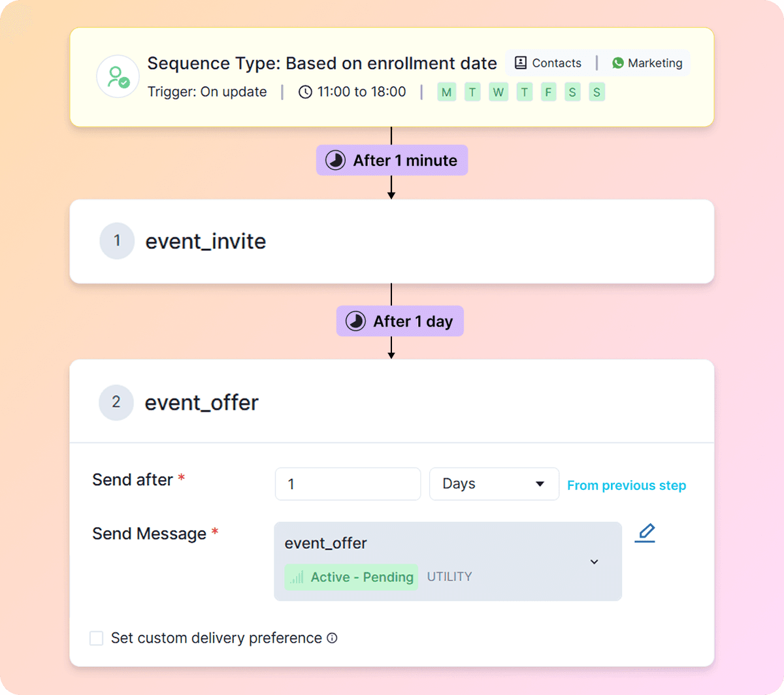Toggle the Monday day chip

pos(446,92)
